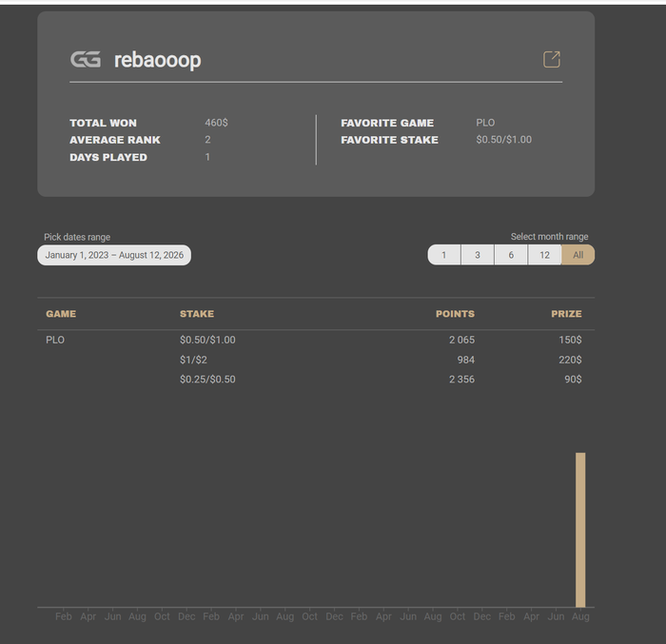
Task: Click the Select month range label
Action: pyautogui.click(x=549, y=237)
